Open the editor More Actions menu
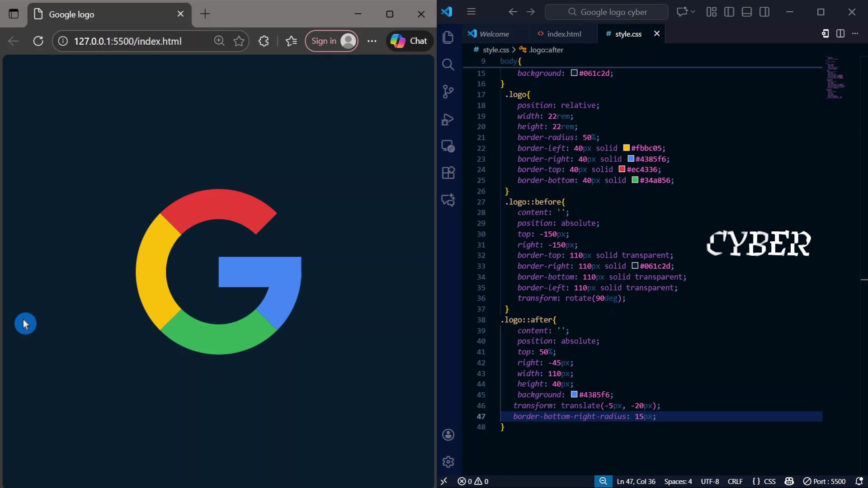This screenshot has height=488, width=868. (855, 33)
